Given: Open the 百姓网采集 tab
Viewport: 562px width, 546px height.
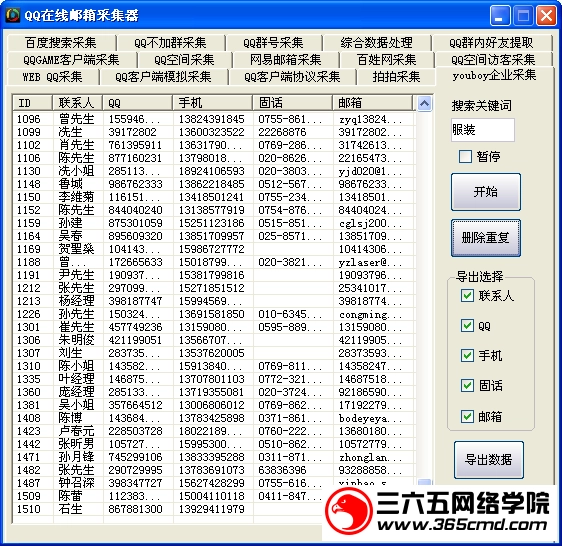Looking at the screenshot, I should [x=386, y=60].
